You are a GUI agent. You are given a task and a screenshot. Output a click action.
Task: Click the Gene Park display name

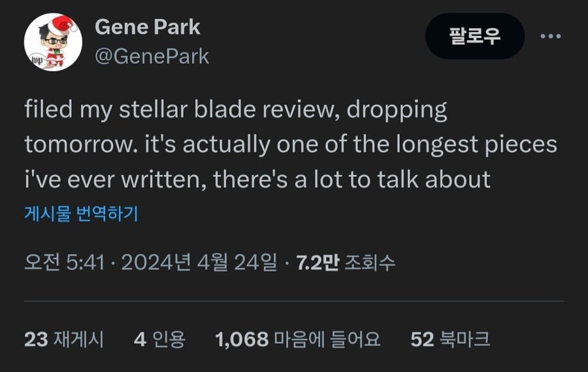[148, 27]
